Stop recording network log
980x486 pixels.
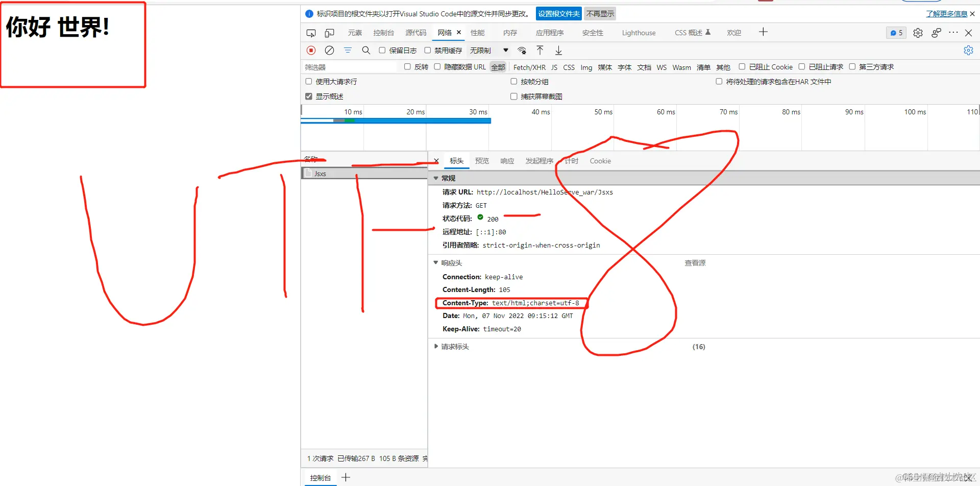pos(311,51)
